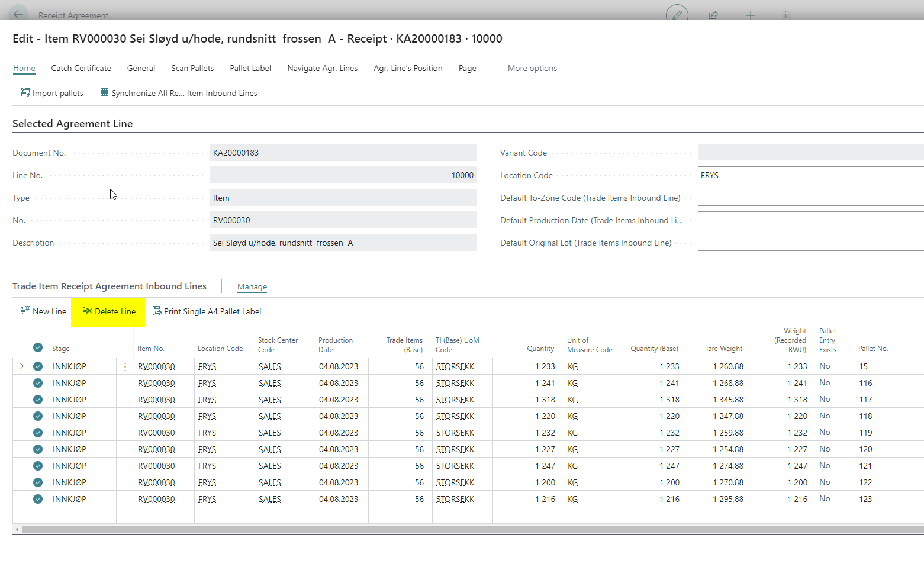The height and width of the screenshot is (570, 924).
Task: Sort by the Production Date column header
Action: (x=336, y=344)
